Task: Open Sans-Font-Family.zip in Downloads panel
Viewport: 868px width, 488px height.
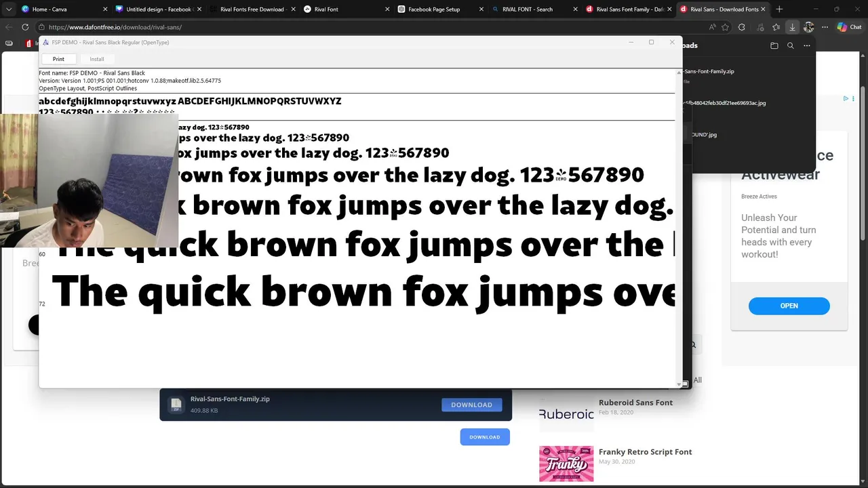Action: pos(709,71)
